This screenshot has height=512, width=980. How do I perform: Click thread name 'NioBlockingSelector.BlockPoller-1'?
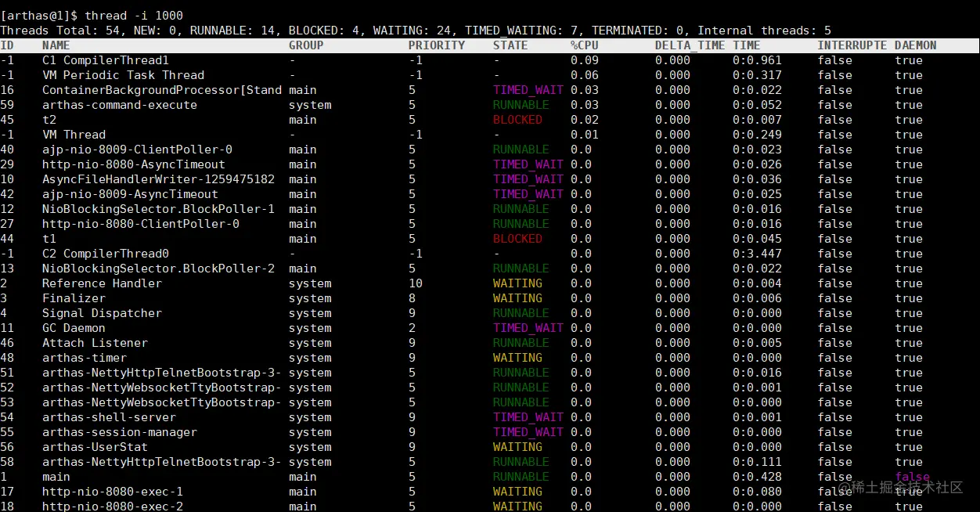pos(158,208)
